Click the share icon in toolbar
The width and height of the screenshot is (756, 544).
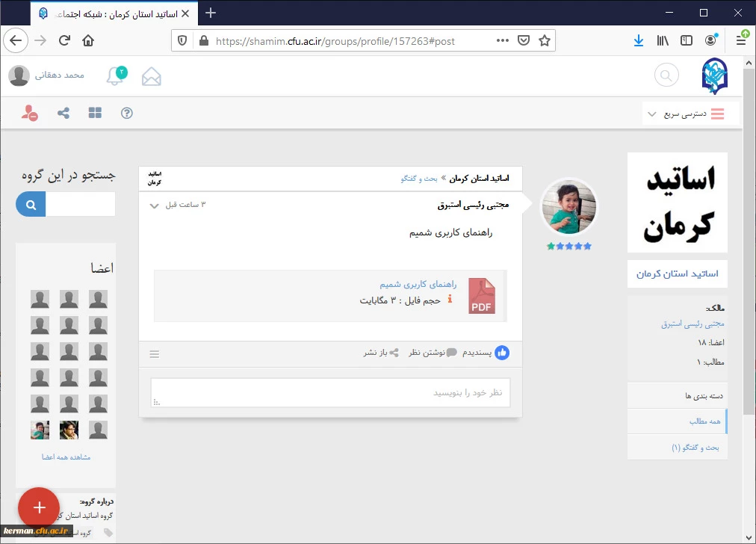click(63, 113)
